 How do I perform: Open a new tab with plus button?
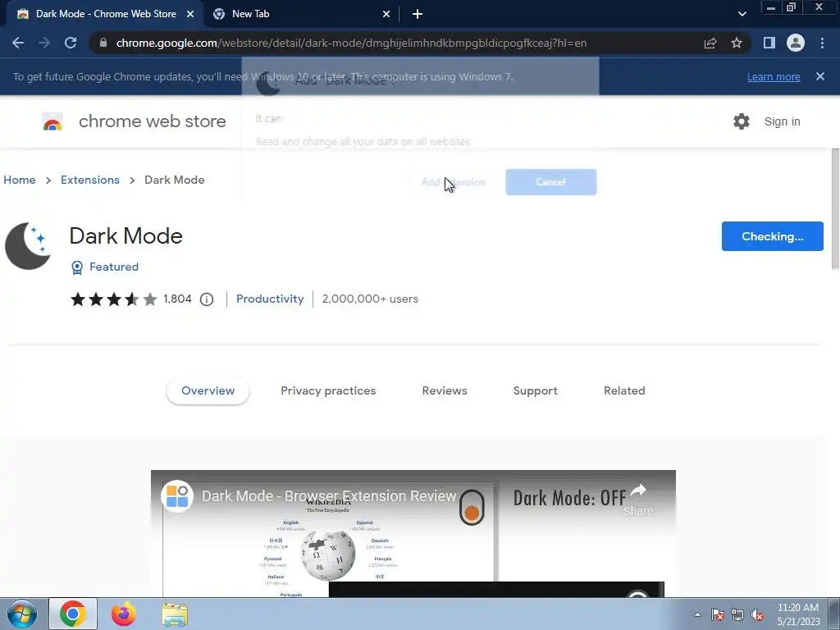tap(418, 14)
